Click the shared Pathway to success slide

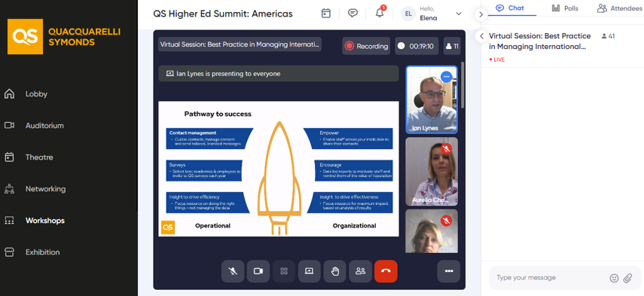pos(279,169)
